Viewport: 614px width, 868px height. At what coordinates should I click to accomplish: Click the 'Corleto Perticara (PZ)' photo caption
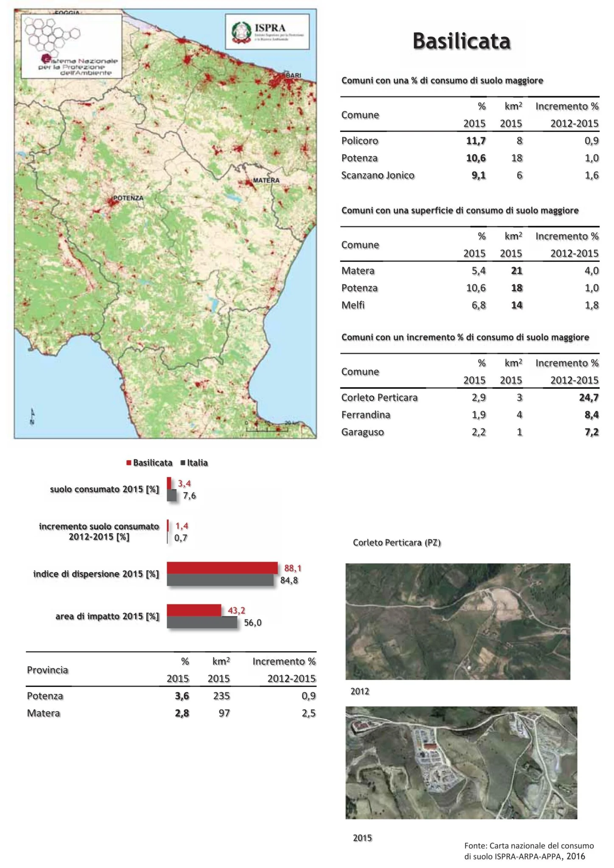pos(397,542)
